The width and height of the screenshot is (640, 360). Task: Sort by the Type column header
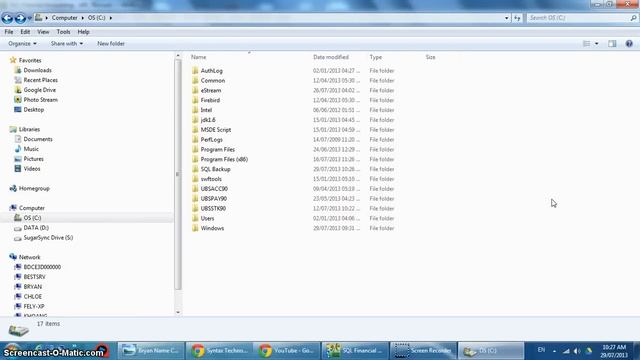click(x=376, y=57)
